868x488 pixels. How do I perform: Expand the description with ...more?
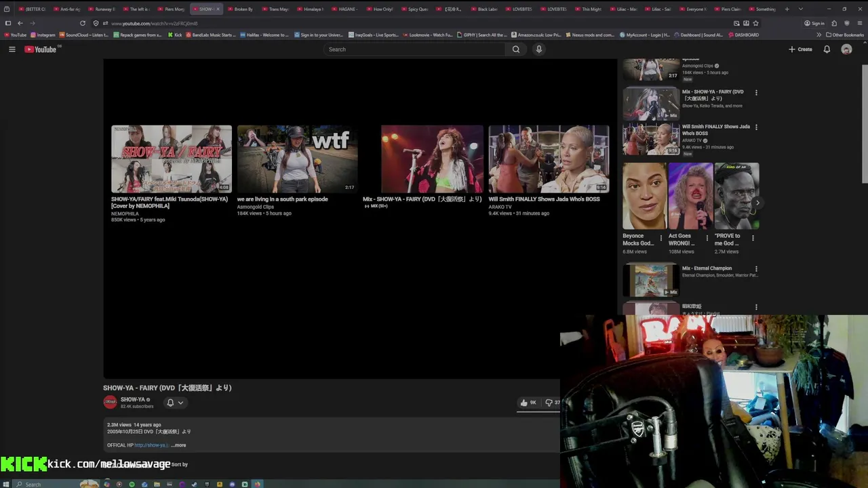pyautogui.click(x=178, y=445)
